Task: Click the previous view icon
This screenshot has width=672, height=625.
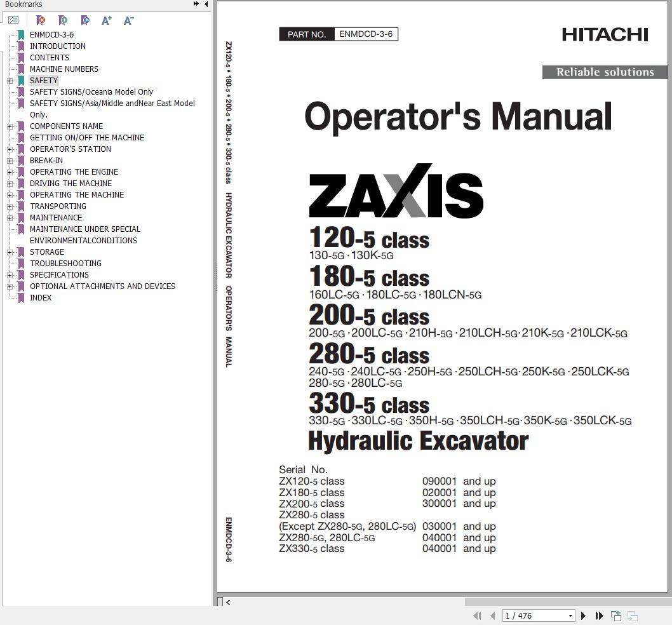Action: pos(616,616)
